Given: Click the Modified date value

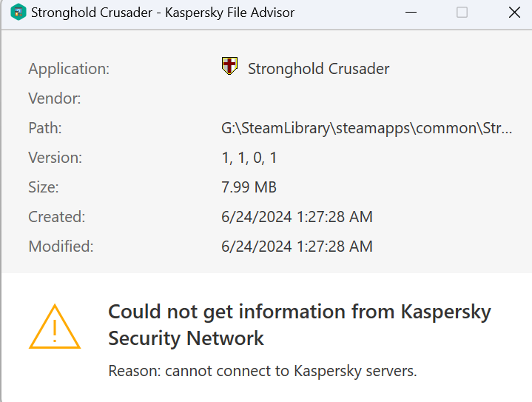Looking at the screenshot, I should [x=297, y=247].
